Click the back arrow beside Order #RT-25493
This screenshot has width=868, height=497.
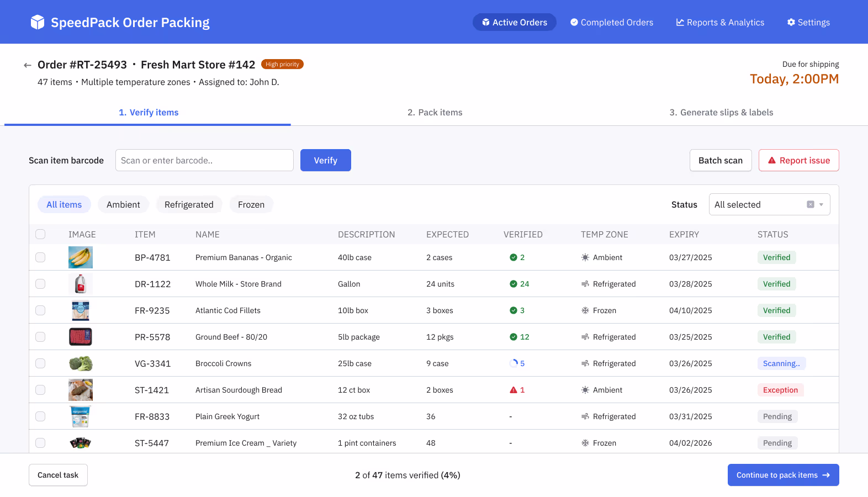coord(28,65)
